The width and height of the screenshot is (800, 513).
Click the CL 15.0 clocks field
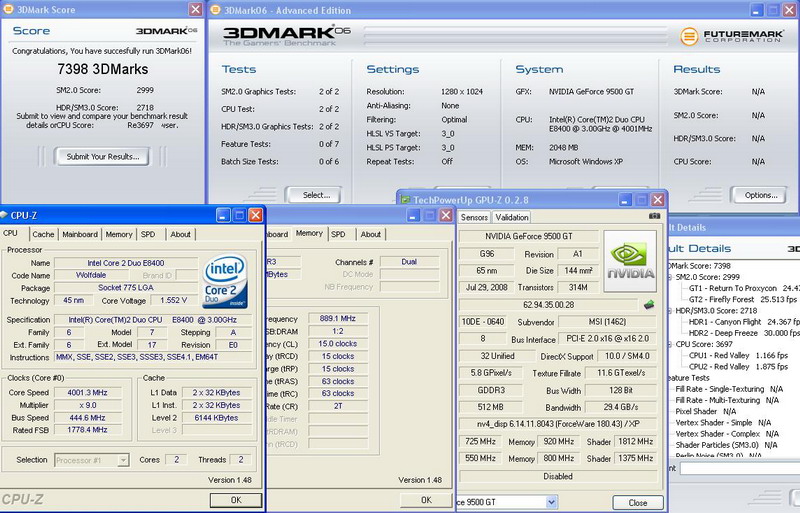pos(338,344)
